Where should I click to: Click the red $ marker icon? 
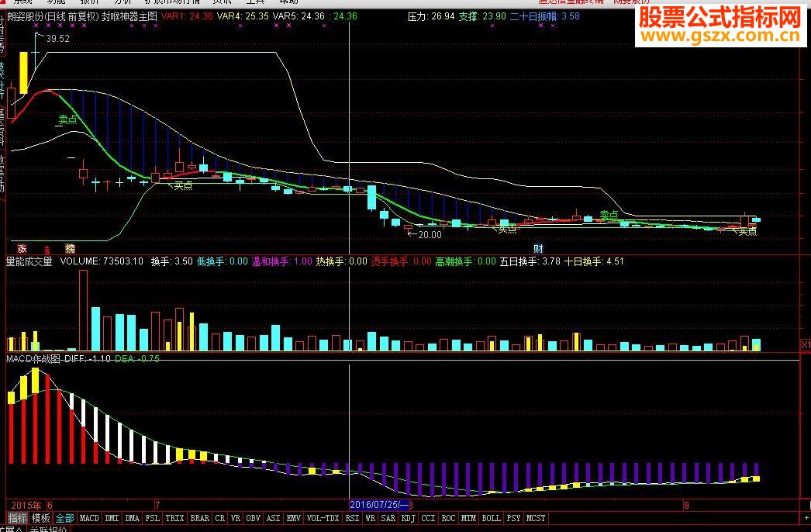pyautogui.click(x=47, y=250)
